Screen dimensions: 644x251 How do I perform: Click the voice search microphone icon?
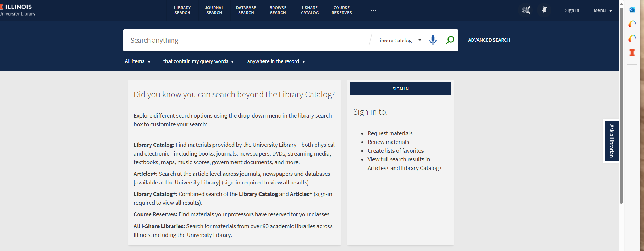coord(433,40)
